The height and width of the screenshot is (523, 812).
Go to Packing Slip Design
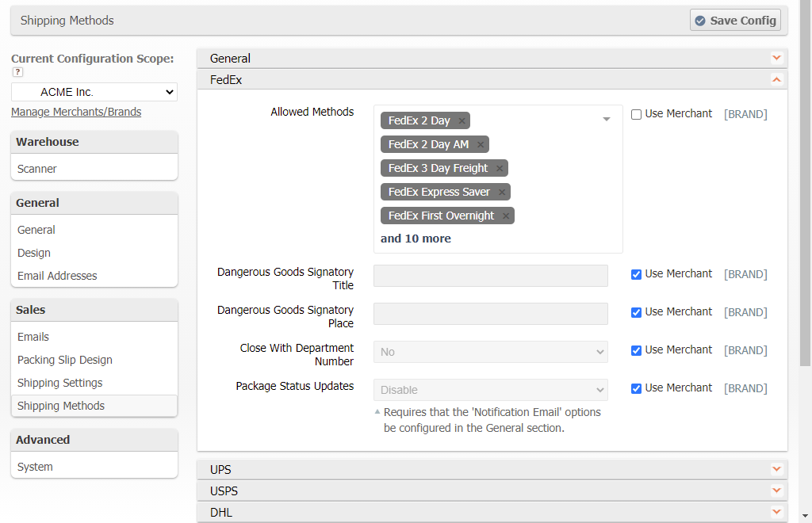(x=65, y=360)
